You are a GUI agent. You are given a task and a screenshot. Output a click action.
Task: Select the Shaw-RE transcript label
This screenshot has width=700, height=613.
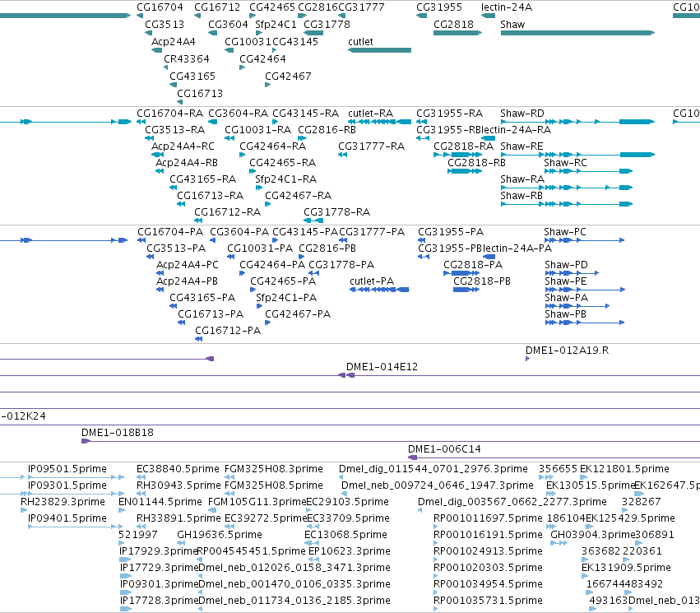pos(522,146)
